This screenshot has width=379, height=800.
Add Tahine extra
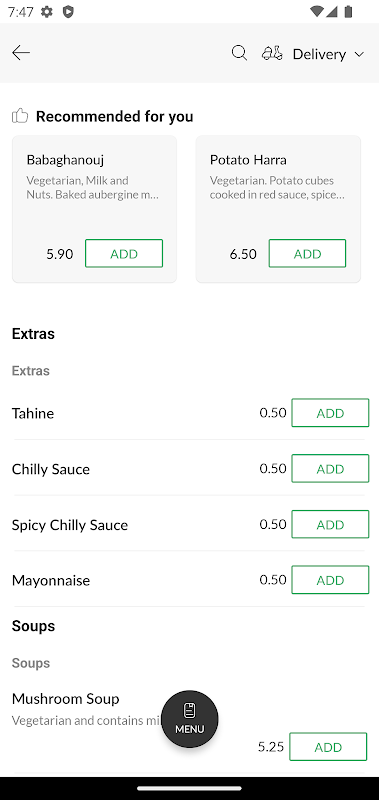(330, 413)
